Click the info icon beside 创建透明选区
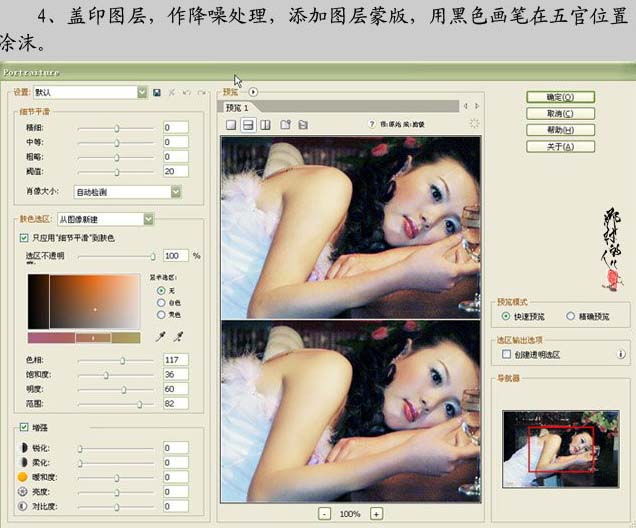 coord(621,354)
